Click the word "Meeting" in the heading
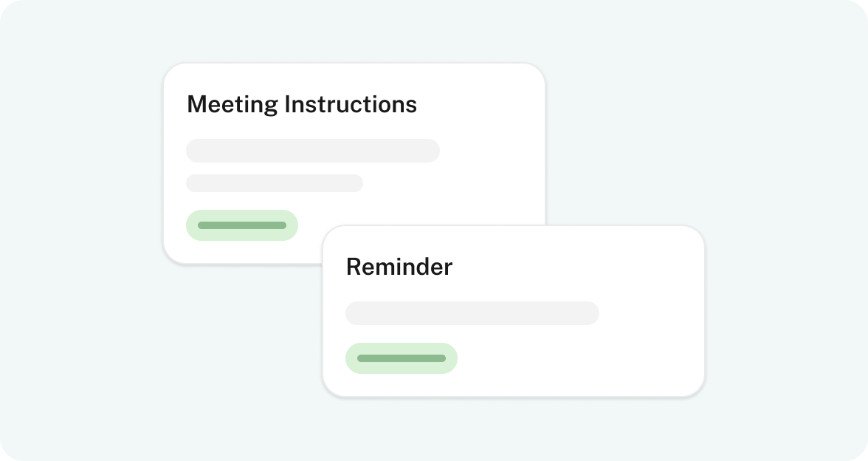 [x=232, y=104]
